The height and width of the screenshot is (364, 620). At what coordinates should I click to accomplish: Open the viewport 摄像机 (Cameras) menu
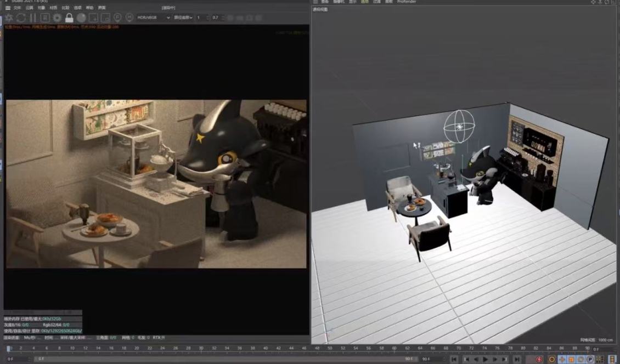coord(339,2)
